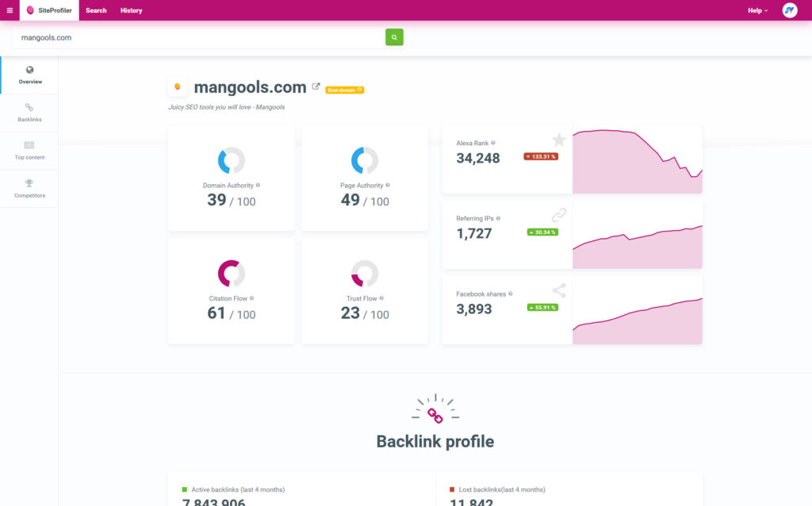Click the Referring IPs 30.34% change badge
The image size is (812, 506).
click(542, 232)
